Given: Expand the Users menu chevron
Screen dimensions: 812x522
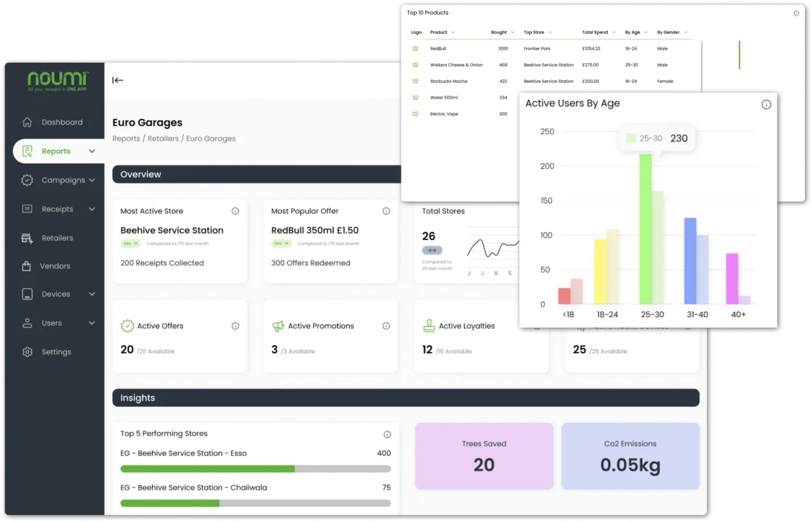Looking at the screenshot, I should (92, 323).
